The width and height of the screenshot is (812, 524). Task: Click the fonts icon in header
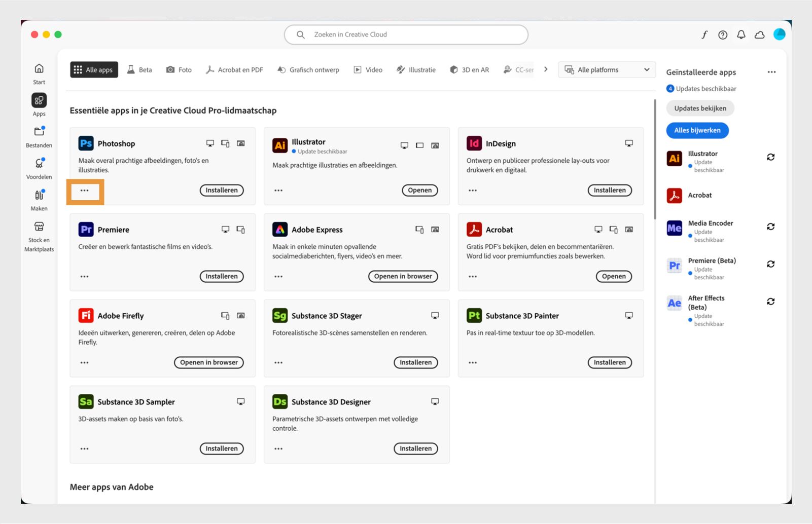(x=704, y=34)
